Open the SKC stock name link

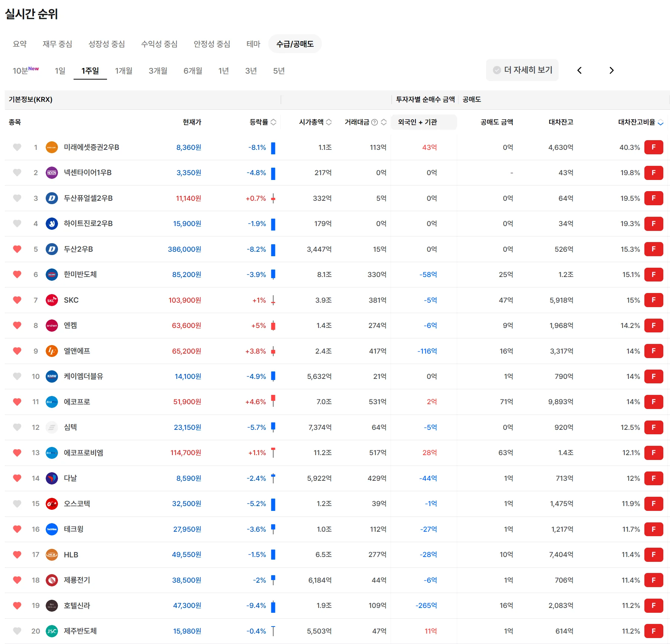(71, 300)
